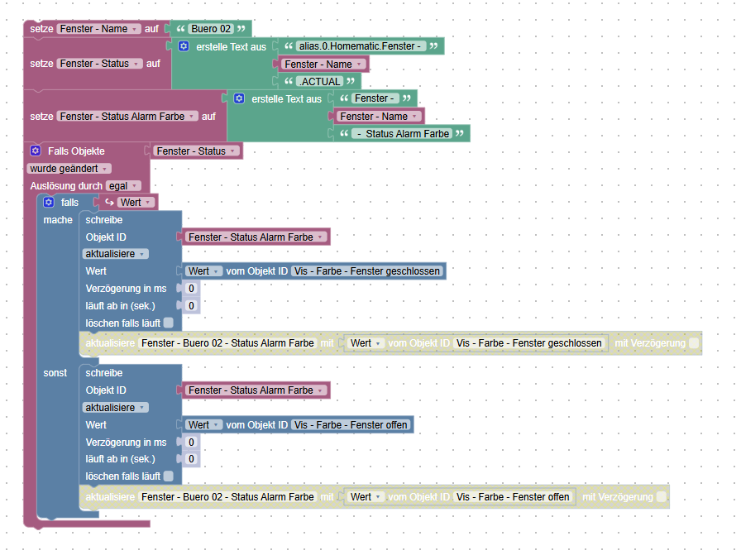Select object ID 'Vis - Farbe - Fenster geschlossen' in schreibe block
Viewport: 741px width, 560px height.
tap(367, 271)
